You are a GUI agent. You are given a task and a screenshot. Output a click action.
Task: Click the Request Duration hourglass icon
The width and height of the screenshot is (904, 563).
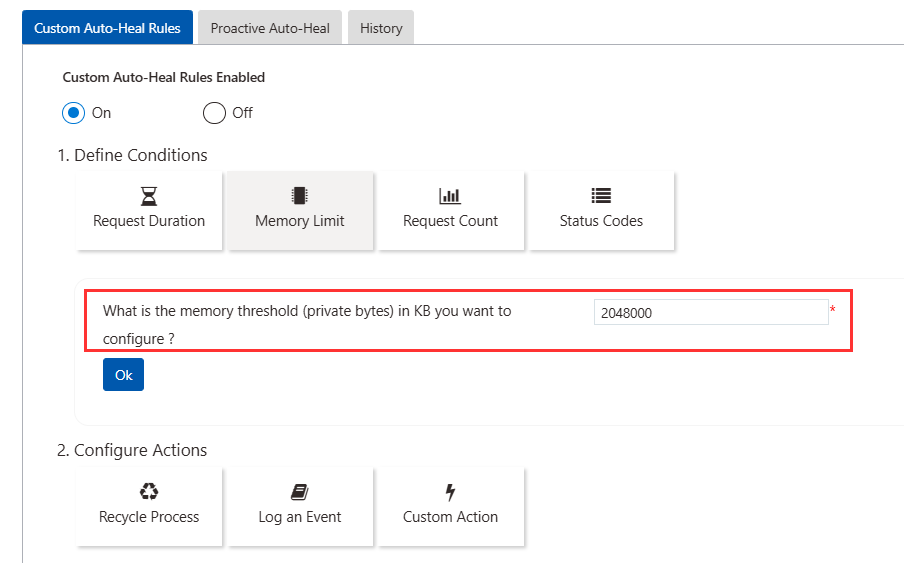click(149, 196)
